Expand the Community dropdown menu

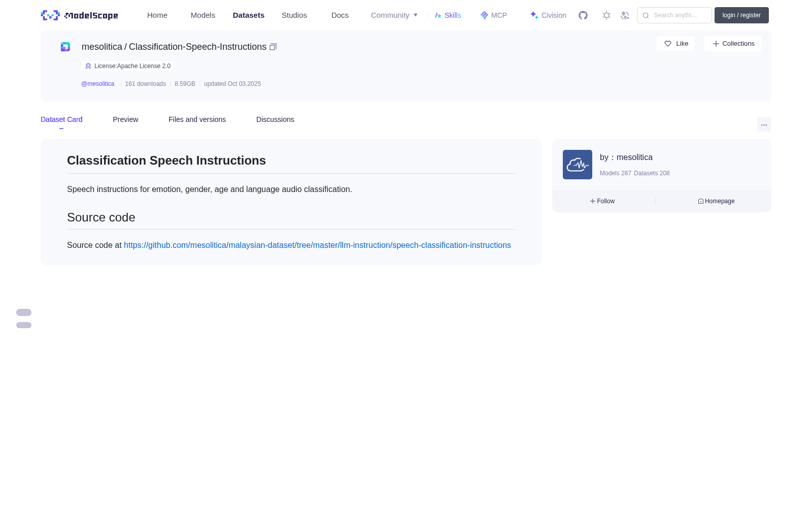click(394, 15)
